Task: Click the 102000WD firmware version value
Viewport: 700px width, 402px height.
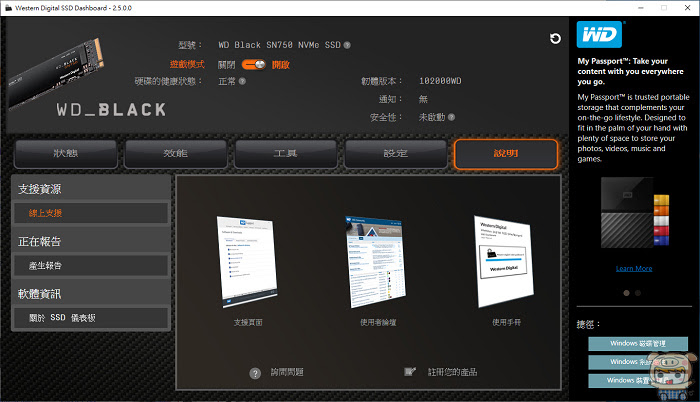Action: pyautogui.click(x=440, y=81)
